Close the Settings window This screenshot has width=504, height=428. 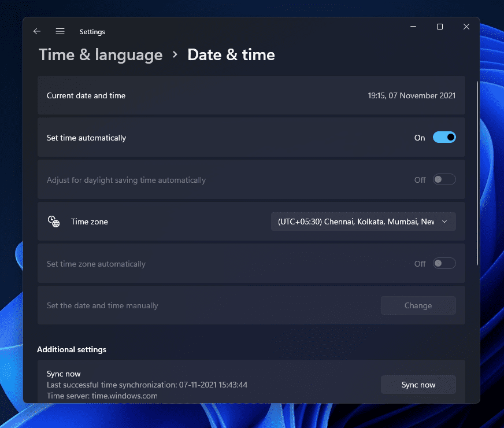click(466, 27)
